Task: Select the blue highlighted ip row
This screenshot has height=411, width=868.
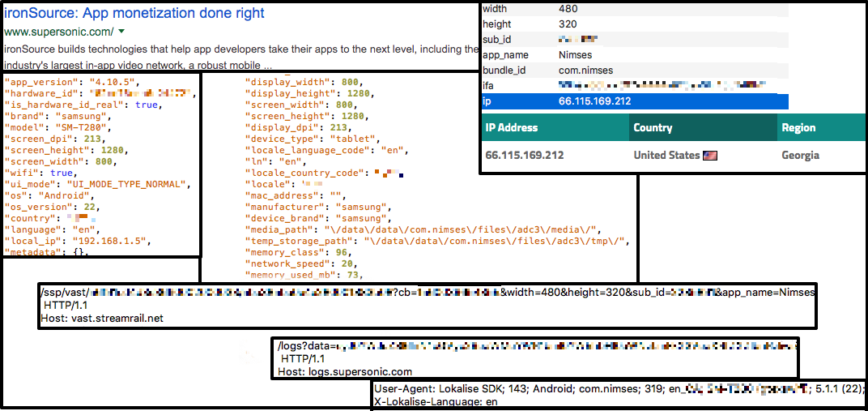Action: point(633,101)
